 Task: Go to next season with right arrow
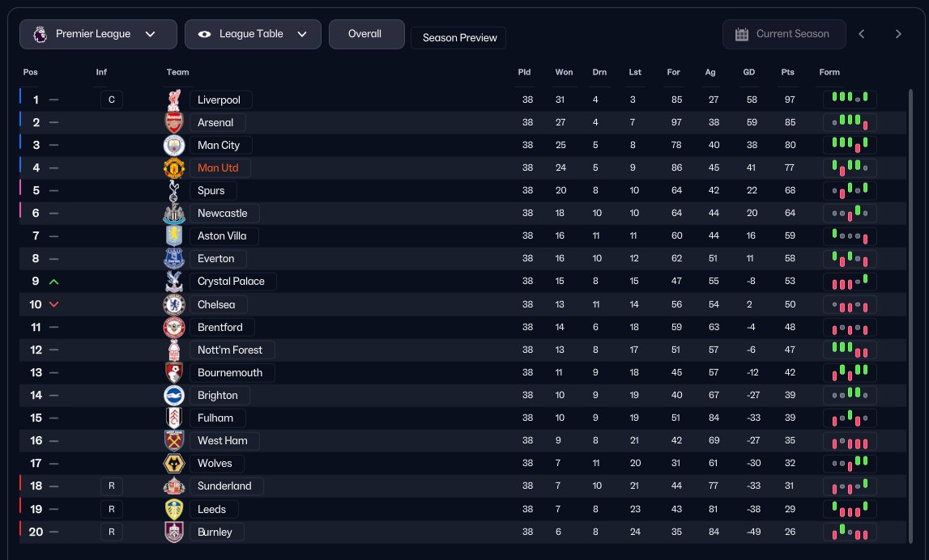point(898,34)
